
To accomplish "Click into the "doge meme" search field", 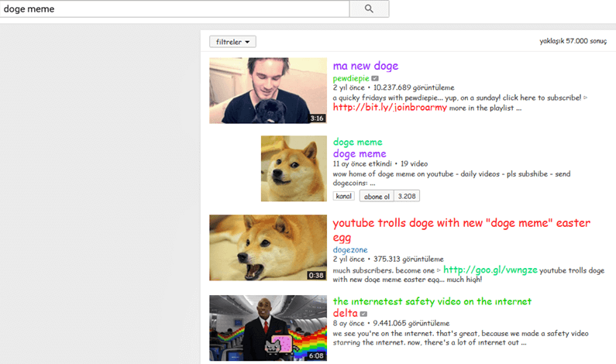I will coord(174,9).
